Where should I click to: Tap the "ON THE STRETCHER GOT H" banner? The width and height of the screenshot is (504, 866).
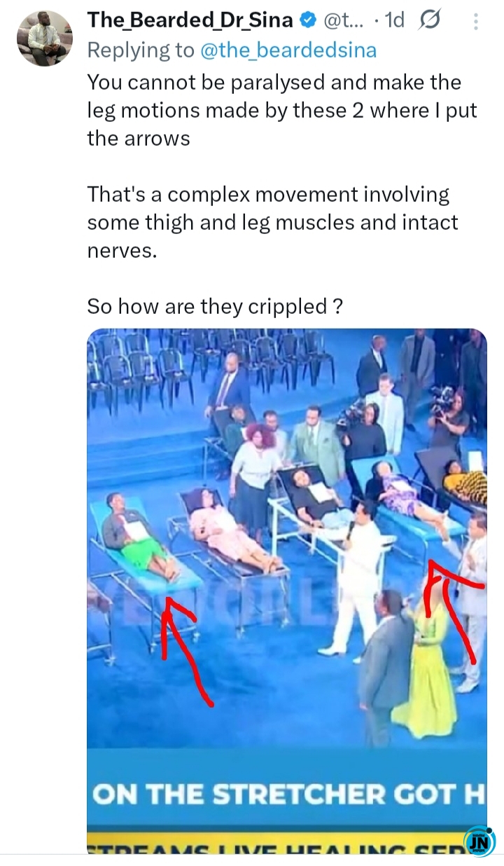click(x=287, y=794)
